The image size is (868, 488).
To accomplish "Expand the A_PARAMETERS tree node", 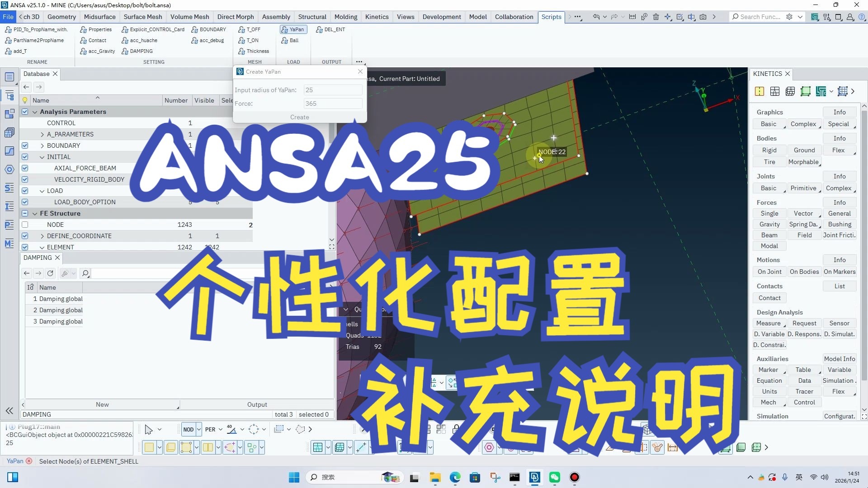I will click(42, 134).
